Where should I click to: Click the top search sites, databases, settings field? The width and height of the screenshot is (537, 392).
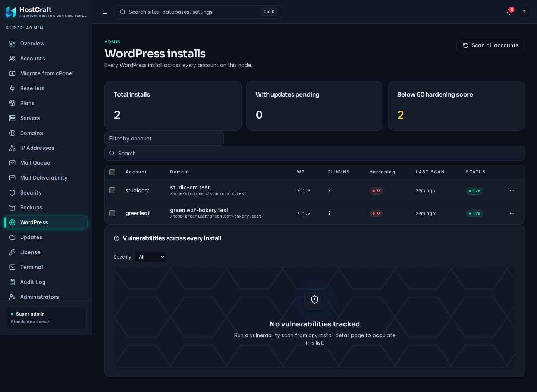[198, 12]
